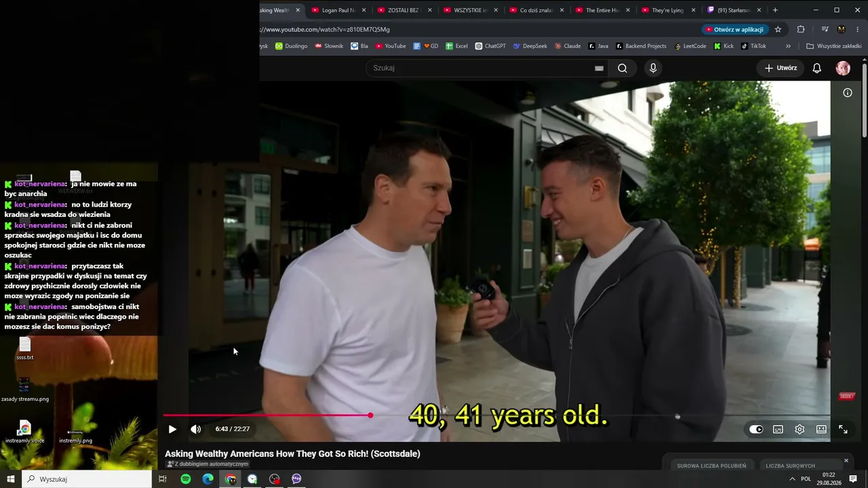Open the Duolingo bookmark
The height and width of the screenshot is (488, 868).
[292, 46]
